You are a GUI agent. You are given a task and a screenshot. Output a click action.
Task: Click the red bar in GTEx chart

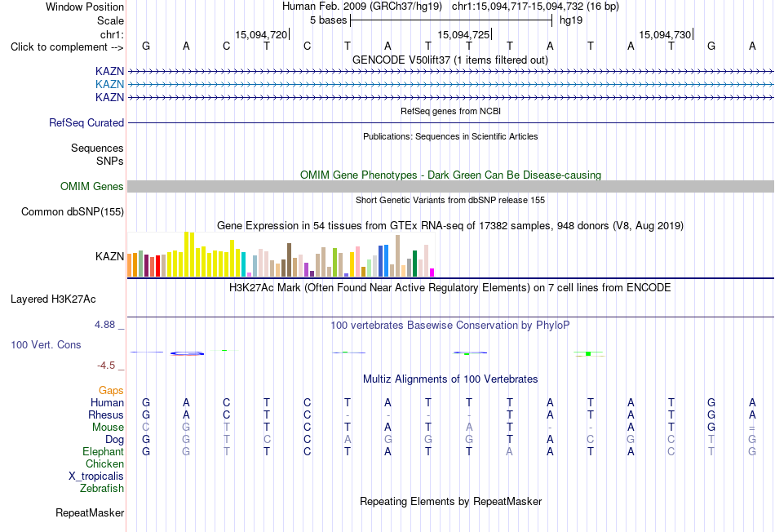[x=157, y=266]
